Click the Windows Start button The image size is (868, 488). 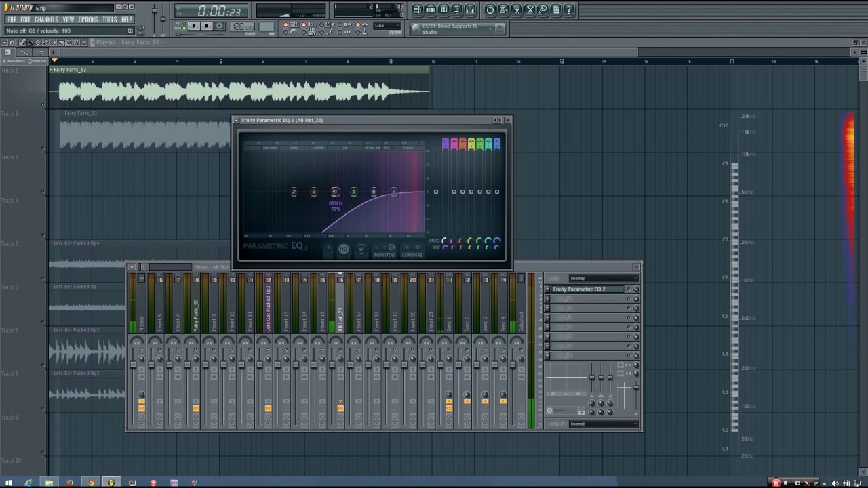(x=9, y=483)
